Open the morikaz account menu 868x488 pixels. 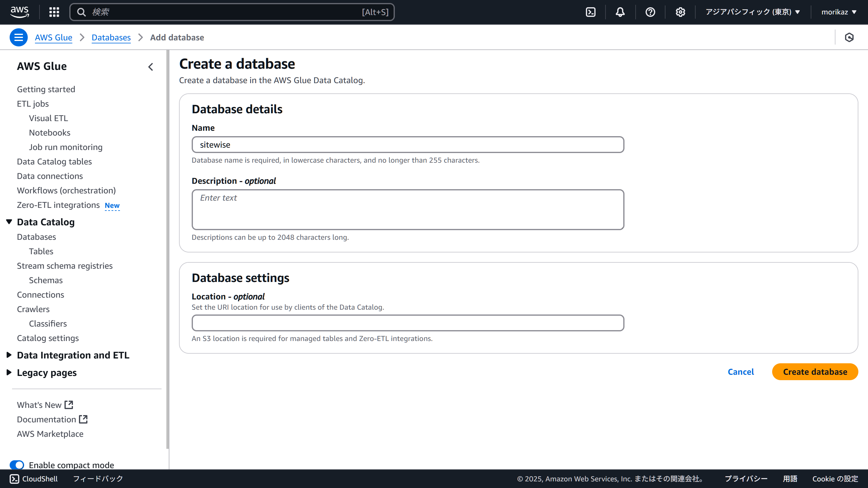pos(839,12)
